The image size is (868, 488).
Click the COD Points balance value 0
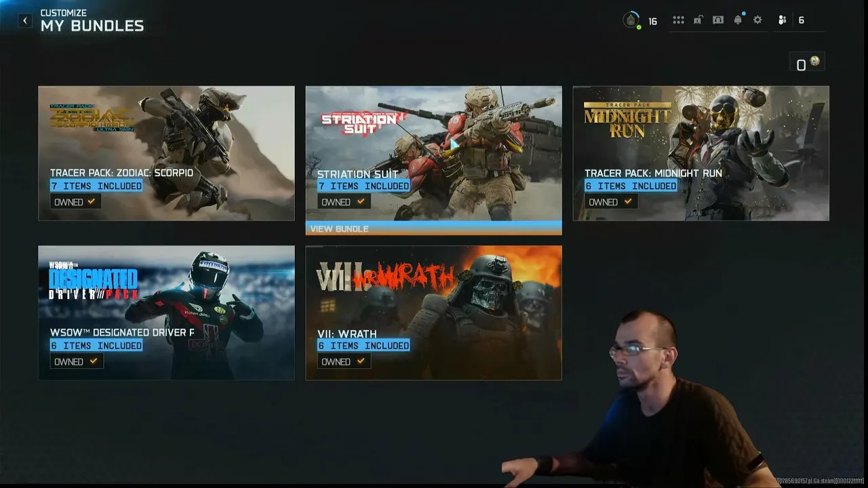click(801, 65)
